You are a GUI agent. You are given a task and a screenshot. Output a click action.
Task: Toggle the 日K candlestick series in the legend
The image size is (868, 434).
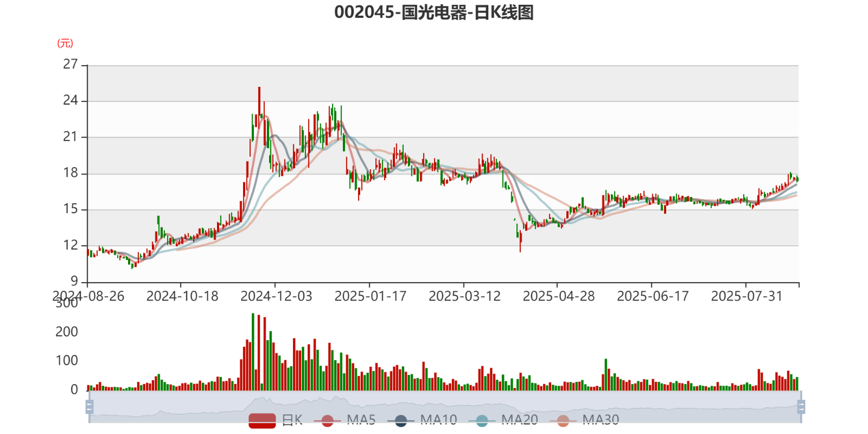[x=276, y=420]
